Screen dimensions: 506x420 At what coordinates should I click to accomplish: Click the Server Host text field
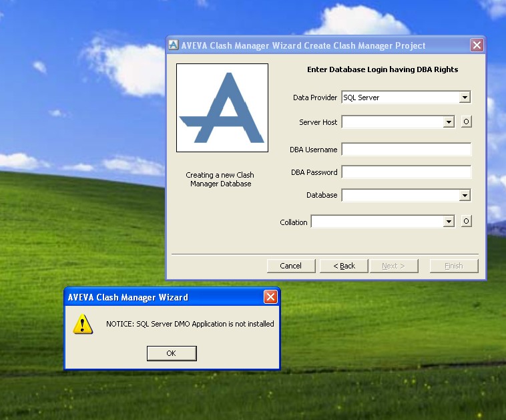pyautogui.click(x=393, y=122)
